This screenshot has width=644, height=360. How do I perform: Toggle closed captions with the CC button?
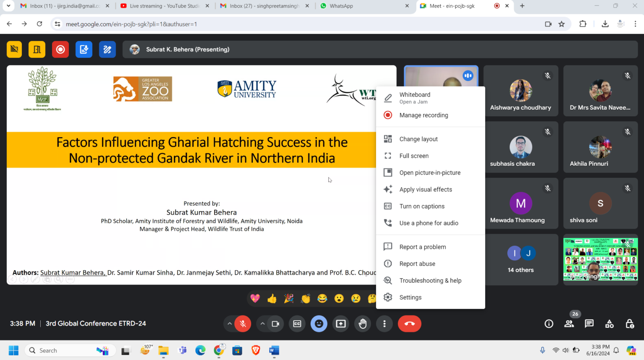(297, 323)
